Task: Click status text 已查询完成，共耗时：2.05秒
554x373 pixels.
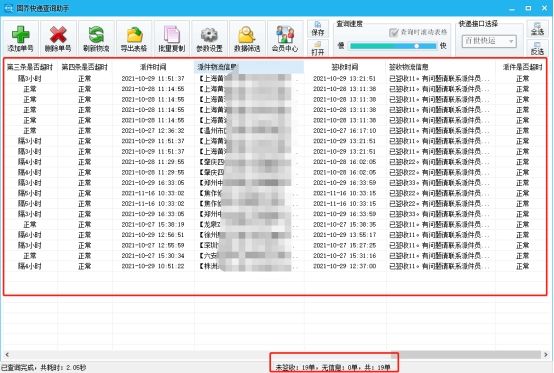Action: click(44, 368)
